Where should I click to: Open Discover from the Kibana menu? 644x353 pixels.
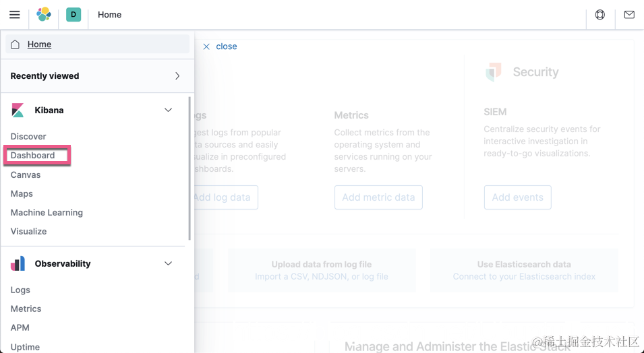coord(28,136)
